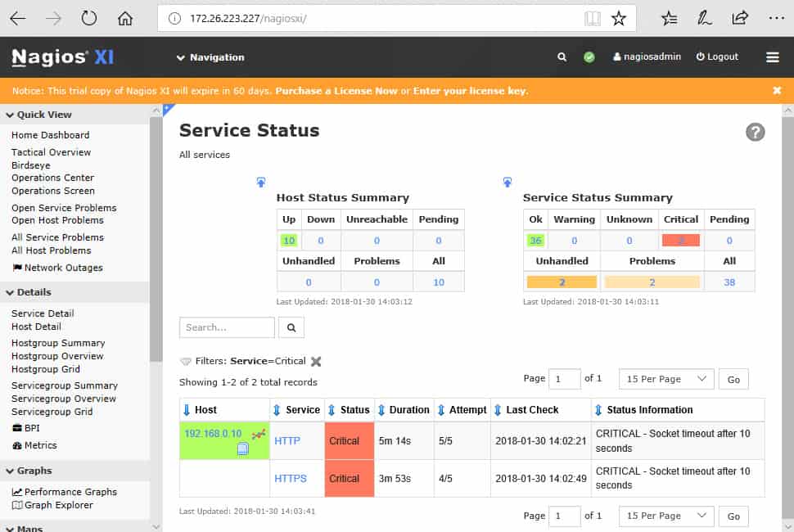
Task: Open the top 15 Per Page dropdown
Action: tap(665, 379)
